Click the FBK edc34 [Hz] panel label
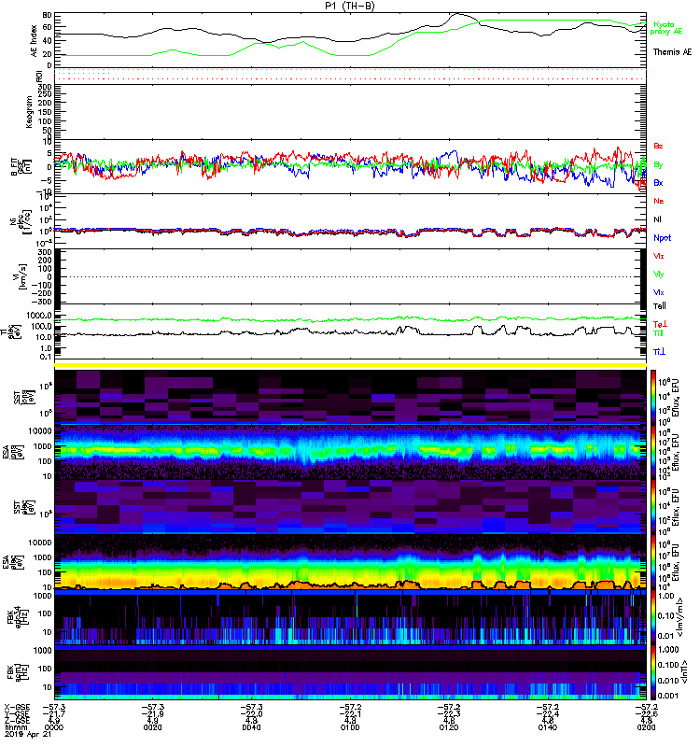Image resolution: width=700 pixels, height=747 pixels. pos(18,617)
